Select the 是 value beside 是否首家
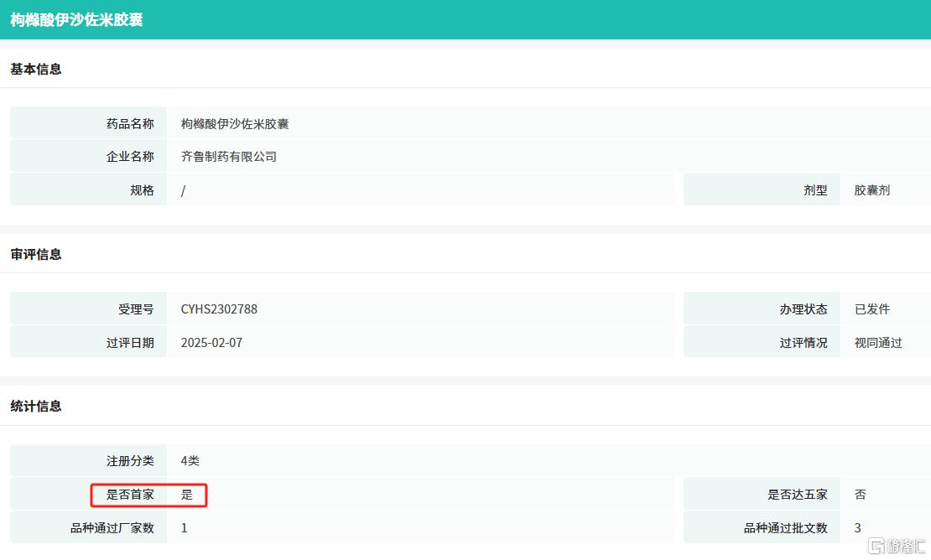This screenshot has width=931, height=560. [x=187, y=494]
